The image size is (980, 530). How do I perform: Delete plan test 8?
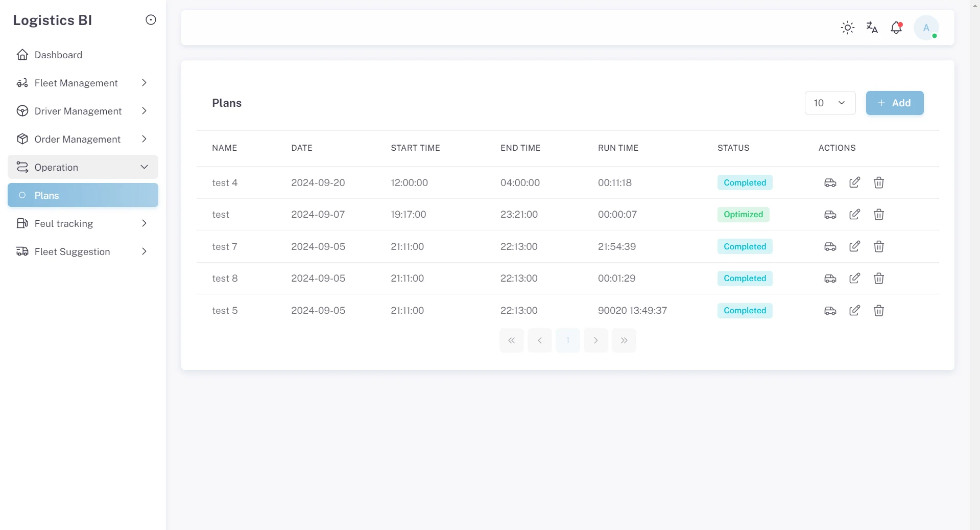[x=879, y=279]
